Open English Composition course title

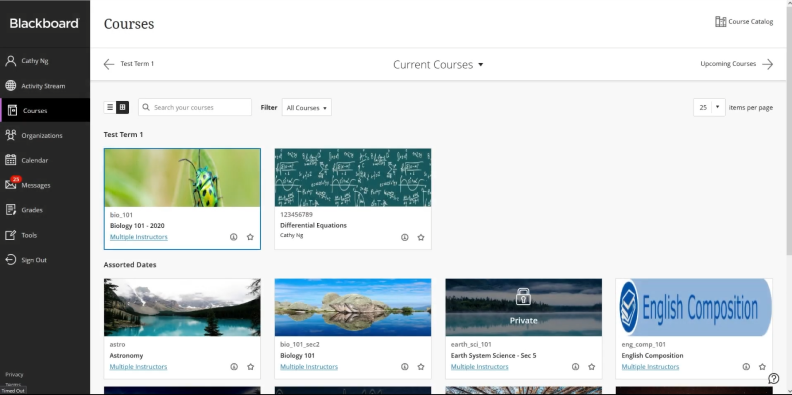click(652, 356)
